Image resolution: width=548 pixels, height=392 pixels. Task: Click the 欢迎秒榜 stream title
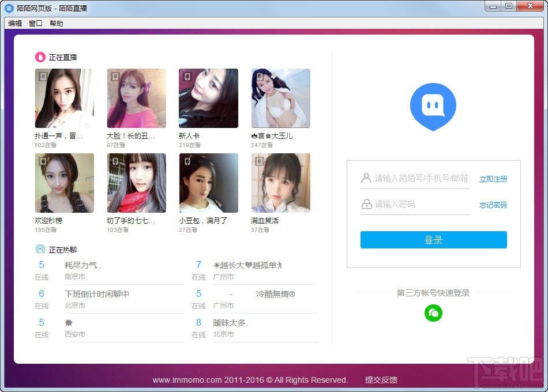coord(48,220)
